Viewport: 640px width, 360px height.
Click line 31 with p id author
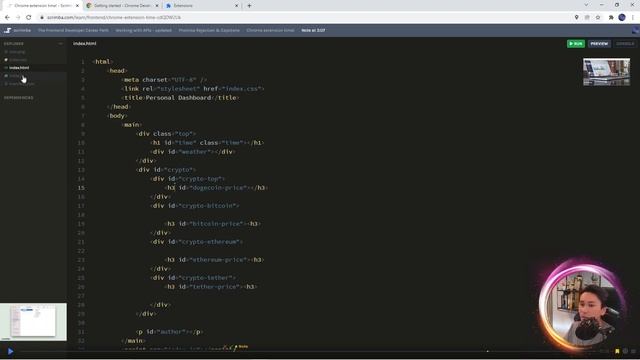pos(169,332)
